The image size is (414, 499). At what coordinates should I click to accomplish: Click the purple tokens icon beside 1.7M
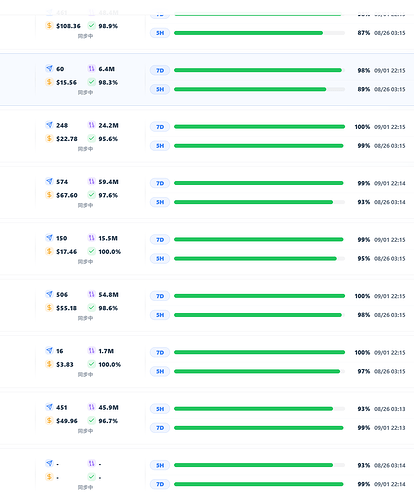pos(91,351)
